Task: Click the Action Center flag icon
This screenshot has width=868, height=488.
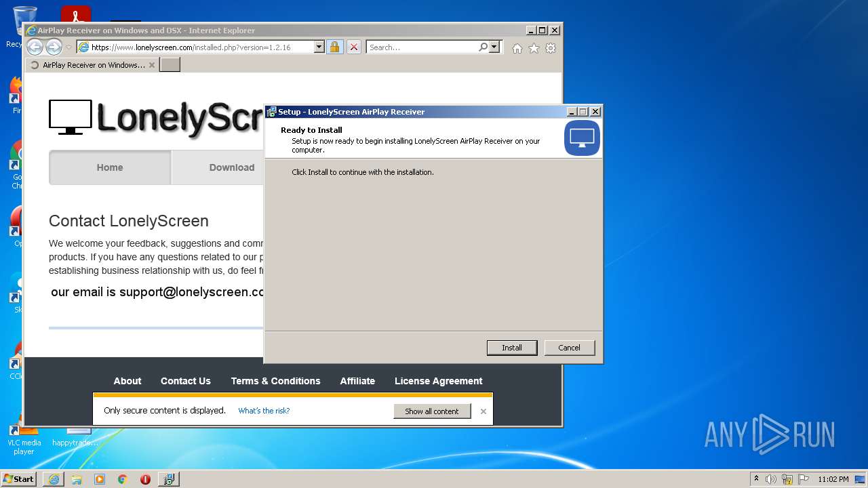Action: [x=804, y=479]
